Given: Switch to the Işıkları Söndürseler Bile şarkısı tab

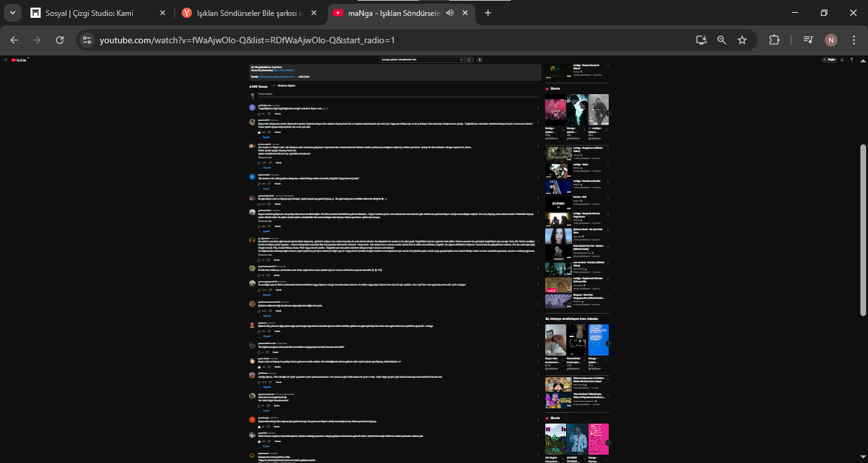Looking at the screenshot, I should click(250, 13).
